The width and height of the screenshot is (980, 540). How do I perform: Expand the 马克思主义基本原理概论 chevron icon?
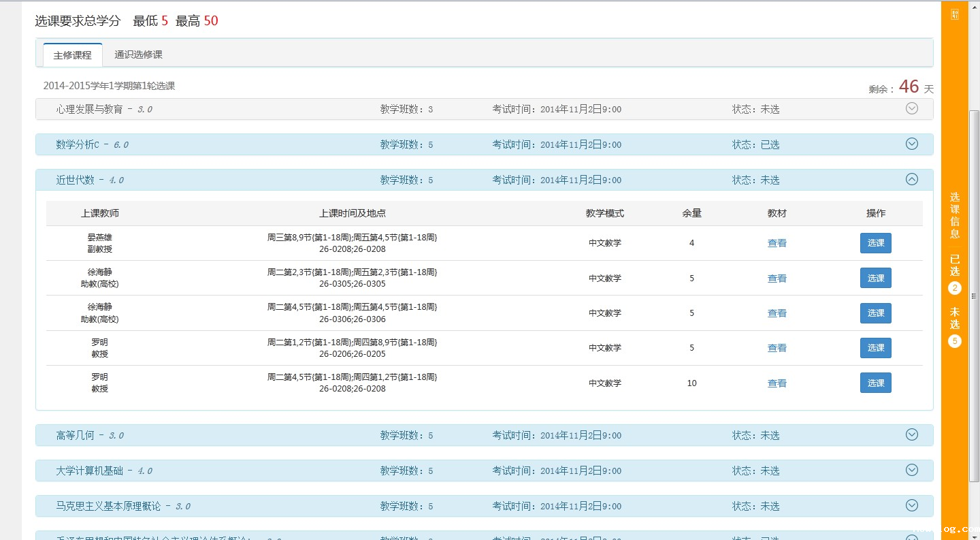click(912, 505)
